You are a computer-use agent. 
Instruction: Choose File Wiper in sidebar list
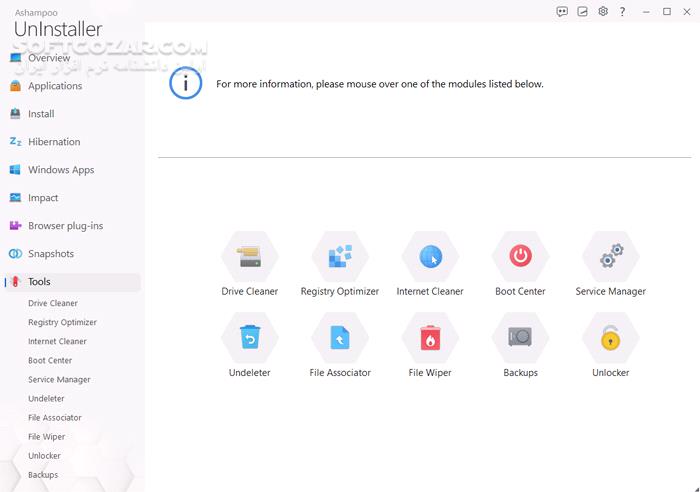(46, 437)
